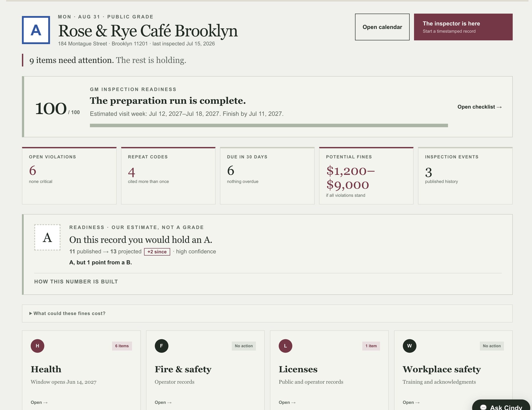
Task: Start 'The inspector is here' timestamped record
Action: click(x=463, y=27)
